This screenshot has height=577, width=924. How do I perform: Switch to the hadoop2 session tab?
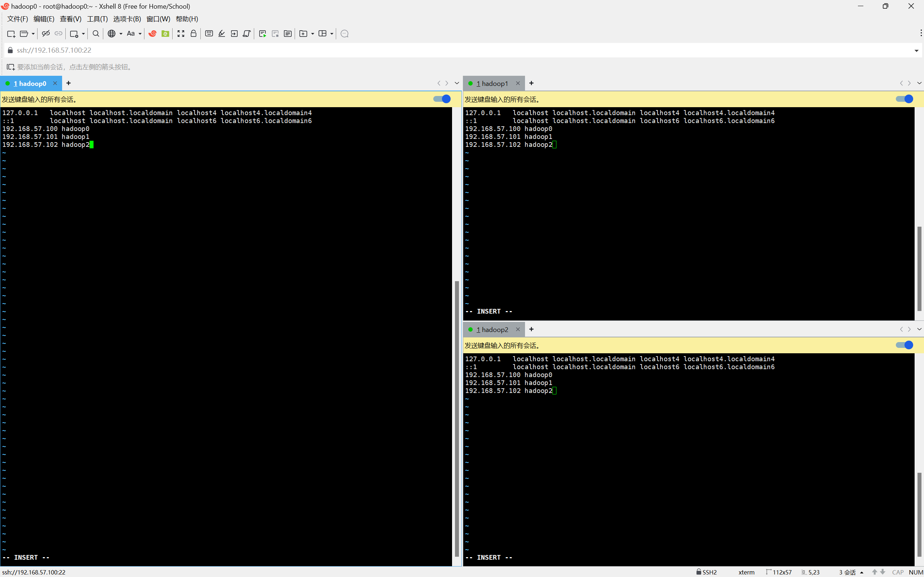tap(494, 330)
